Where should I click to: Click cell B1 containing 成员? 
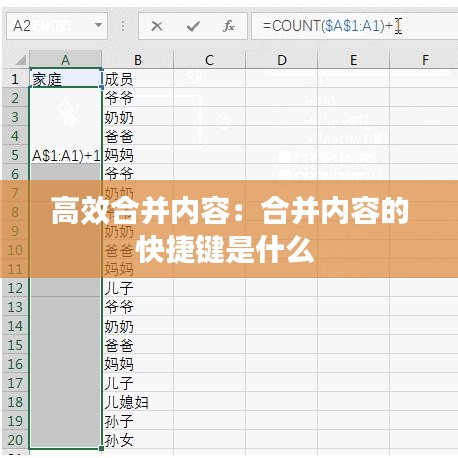coord(138,79)
